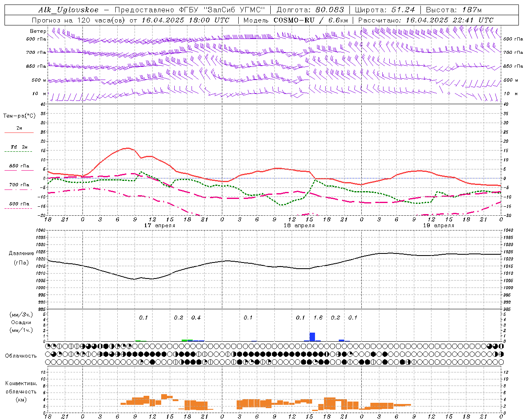Click the "19 апреля" date label
The height and width of the screenshot is (420, 525).
tap(438, 226)
